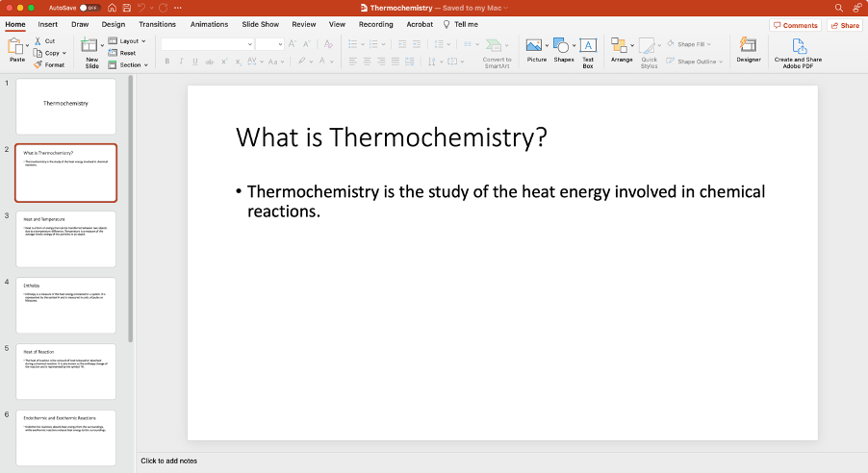This screenshot has height=473, width=868.
Task: Toggle Italic formatting
Action: [x=181, y=62]
